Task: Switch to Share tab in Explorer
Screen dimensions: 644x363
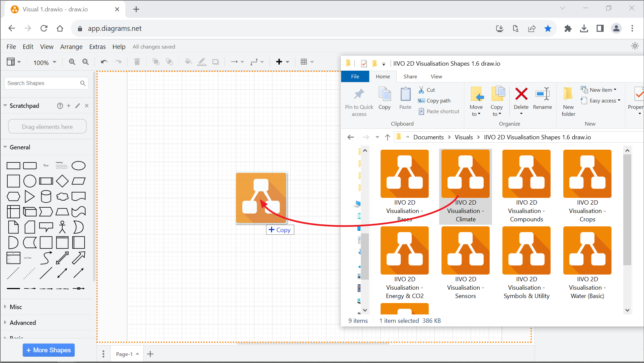Action: tap(410, 77)
